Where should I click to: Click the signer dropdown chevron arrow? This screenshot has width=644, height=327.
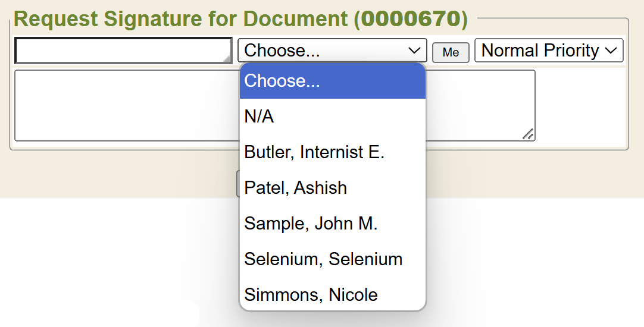click(415, 51)
